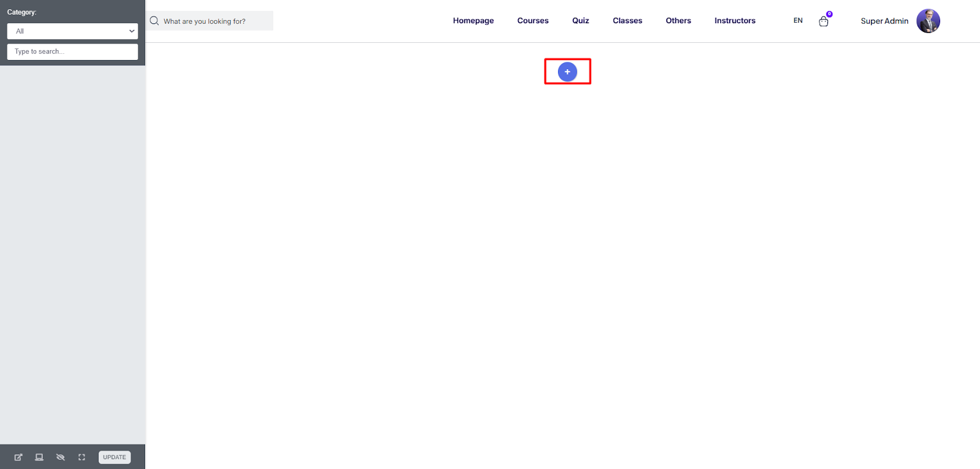Focus the Type to search field
980x469 pixels.
pyautogui.click(x=72, y=51)
